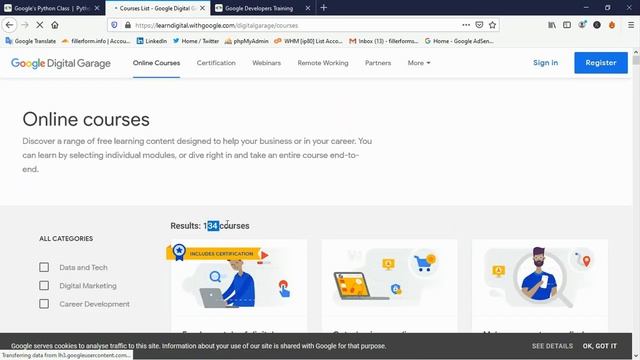640x360 pixels.
Task: Open the Firefox library icon
Action: click(x=552, y=25)
